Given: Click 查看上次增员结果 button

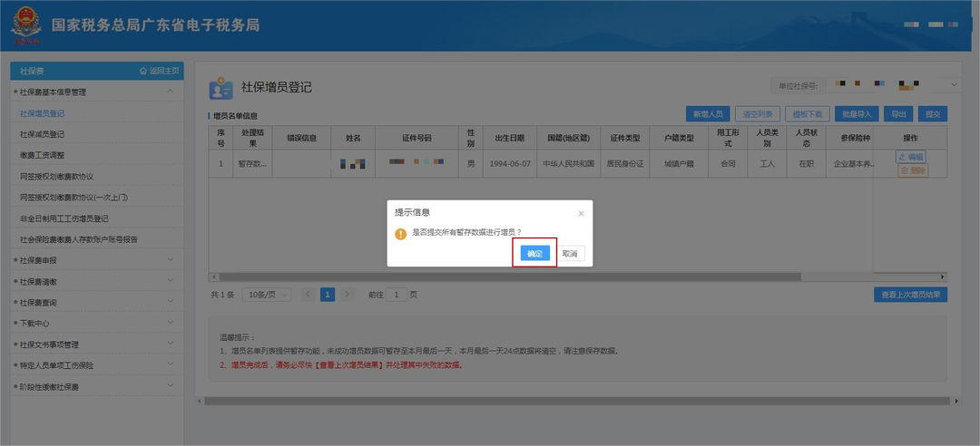Looking at the screenshot, I should tap(911, 295).
